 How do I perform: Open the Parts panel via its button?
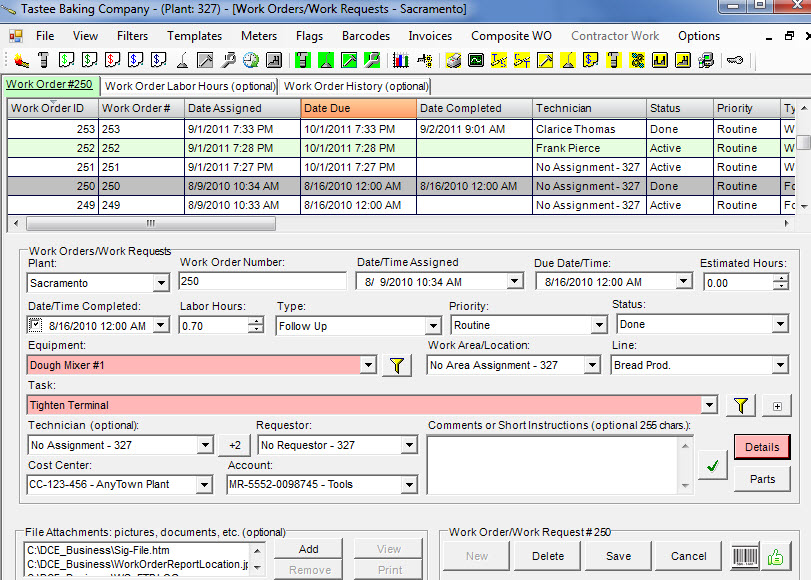[x=761, y=479]
